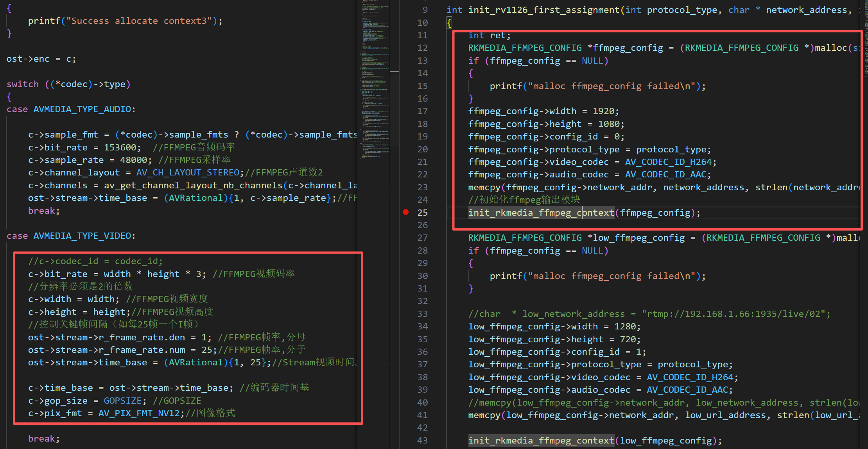Click the AV_CH_LAYOUT_STEREO constant
The width and height of the screenshot is (868, 449).
tap(188, 173)
